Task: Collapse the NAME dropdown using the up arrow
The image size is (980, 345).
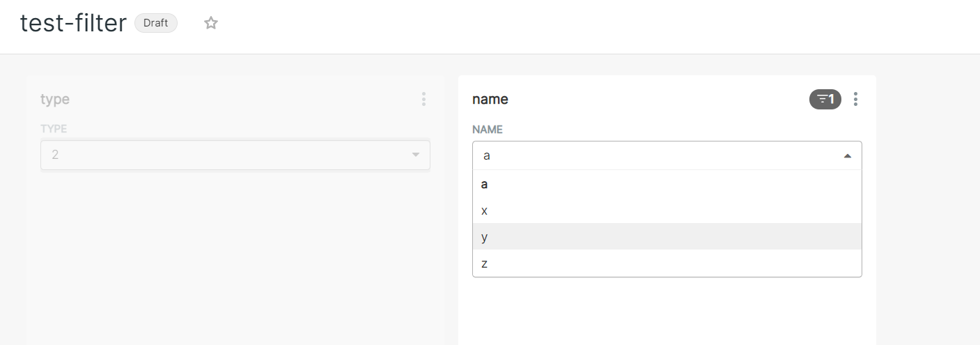Action: (x=847, y=156)
